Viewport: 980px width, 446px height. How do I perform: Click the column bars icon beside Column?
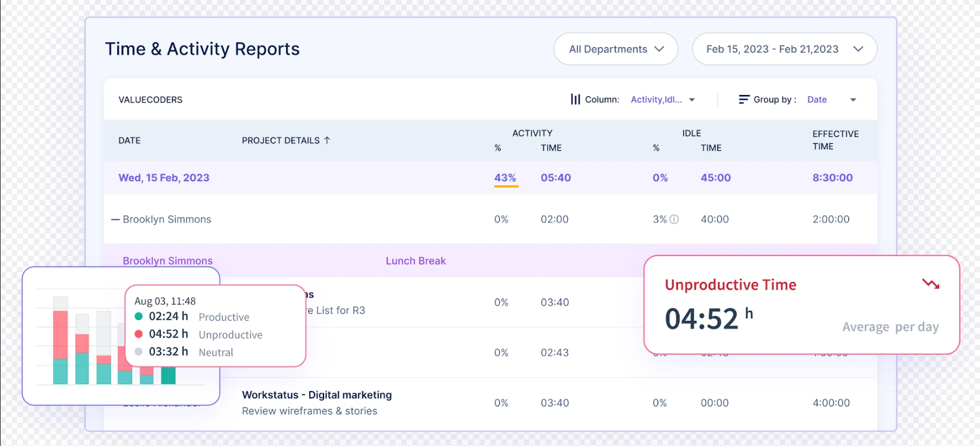pyautogui.click(x=575, y=100)
